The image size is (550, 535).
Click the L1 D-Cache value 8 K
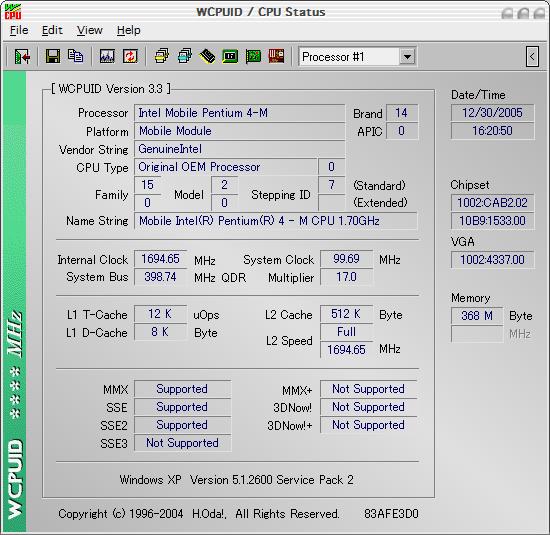coord(160,332)
